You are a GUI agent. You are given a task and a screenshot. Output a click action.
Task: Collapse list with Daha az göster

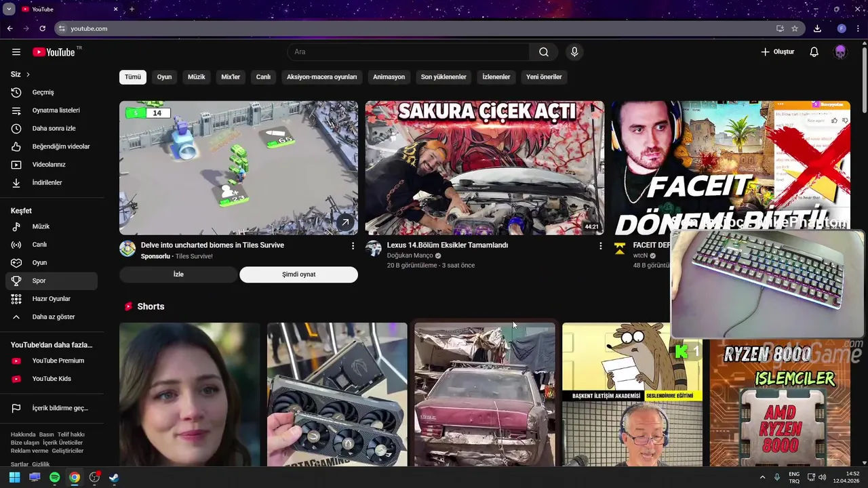click(x=52, y=317)
